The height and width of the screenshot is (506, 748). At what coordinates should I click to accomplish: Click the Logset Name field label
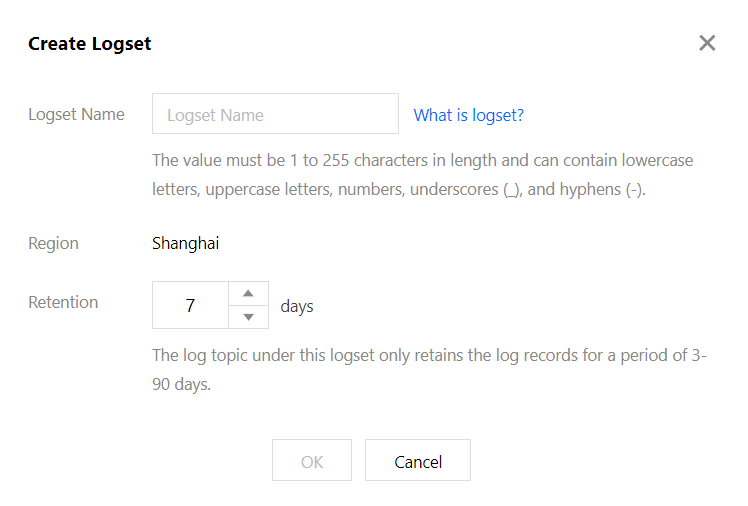(x=76, y=114)
